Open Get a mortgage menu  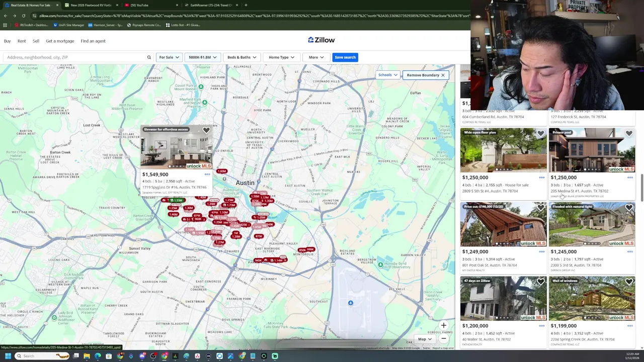(x=60, y=41)
